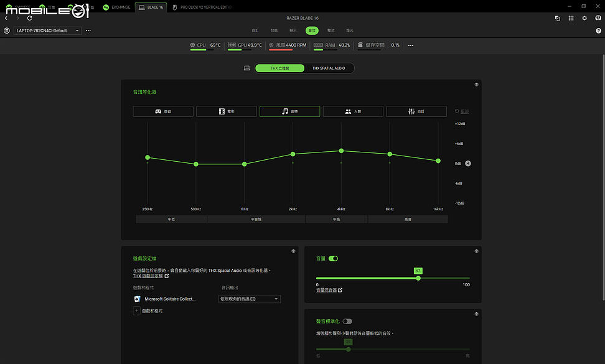Click the RAM usage status item
Viewport: 605px width, 364px height.
tap(331, 46)
